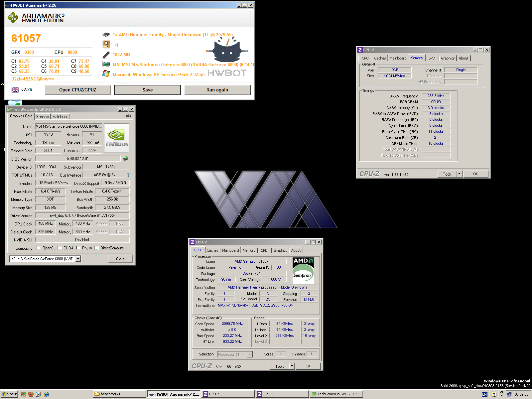Screen dimensions: 532x399
Task: Click the network computers tray icon
Action: pyautogui.click(x=509, y=394)
